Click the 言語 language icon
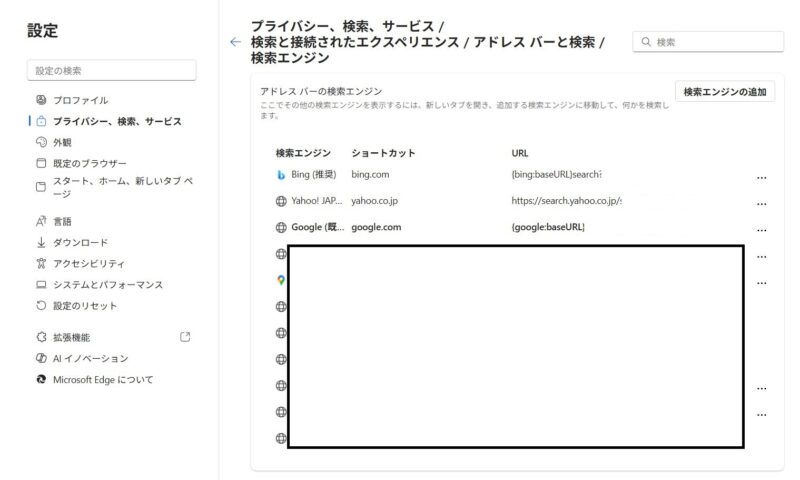 pos(41,221)
